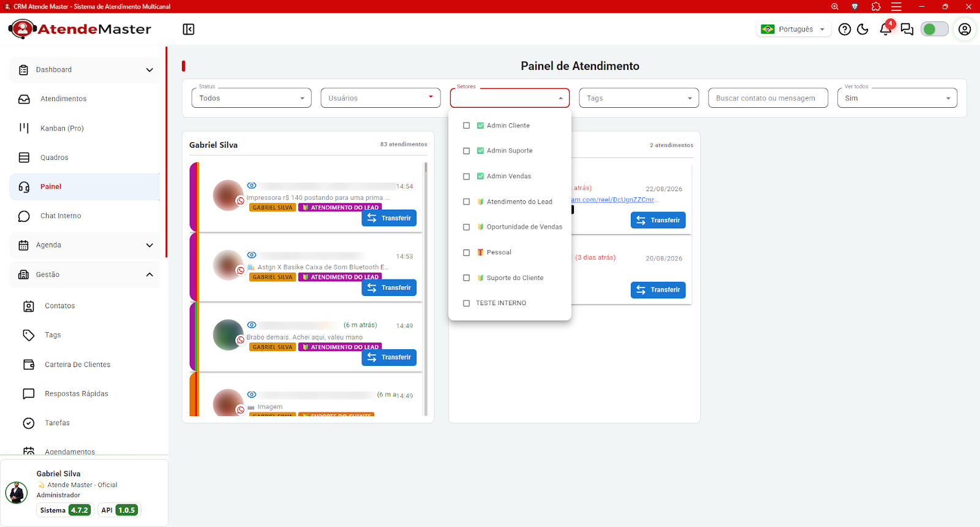
Task: Click the extensions puzzle icon in title bar
Action: (876, 7)
